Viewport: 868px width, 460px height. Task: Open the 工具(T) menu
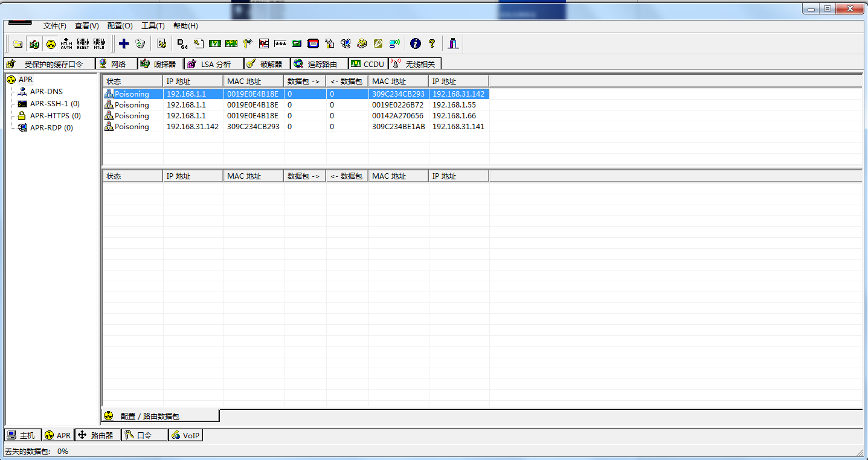[x=153, y=26]
